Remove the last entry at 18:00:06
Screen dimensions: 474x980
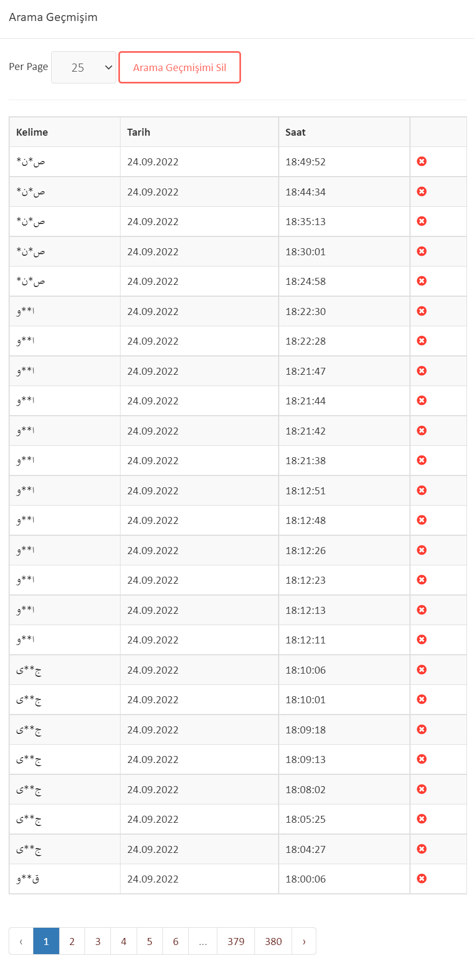pyautogui.click(x=422, y=879)
